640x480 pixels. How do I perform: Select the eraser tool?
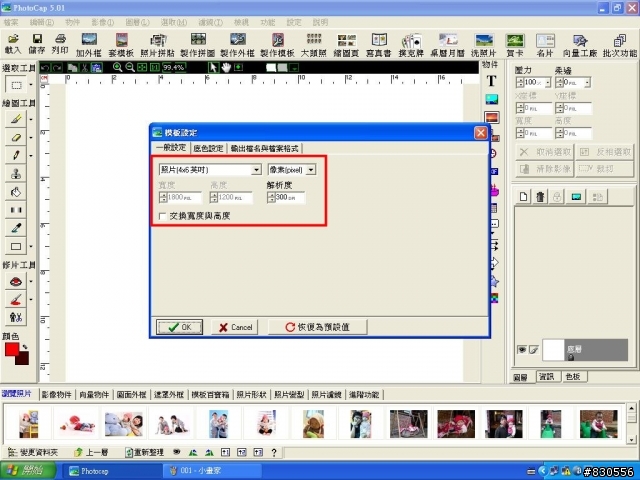click(x=16, y=138)
